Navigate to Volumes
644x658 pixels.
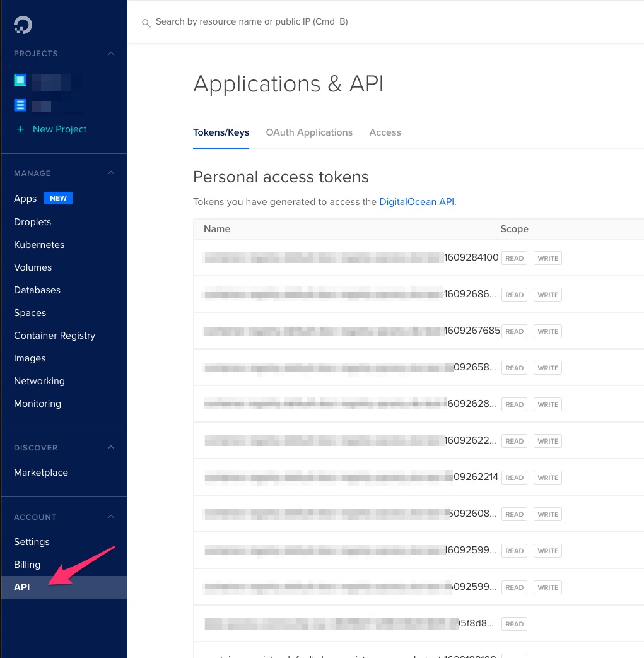click(33, 267)
